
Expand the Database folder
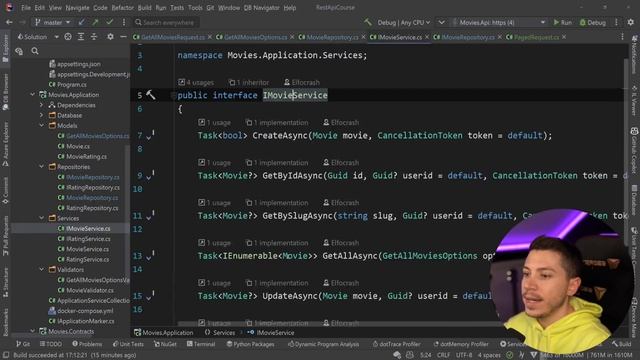tap(41, 115)
